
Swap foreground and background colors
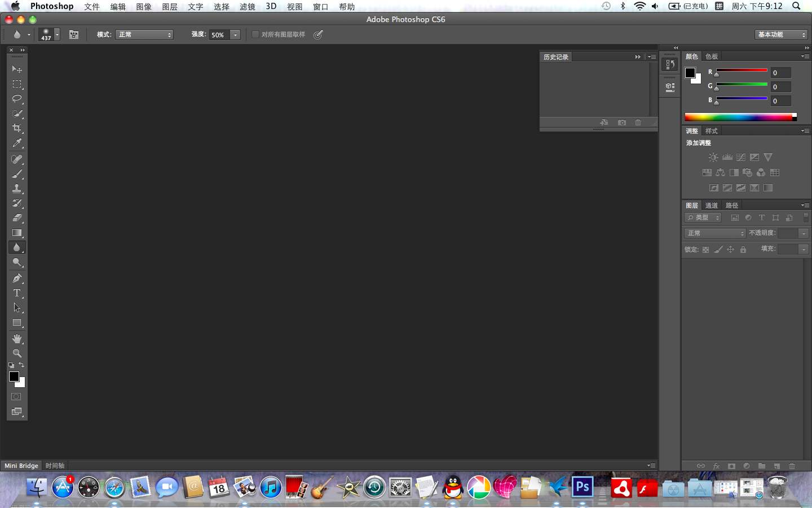pos(22,365)
